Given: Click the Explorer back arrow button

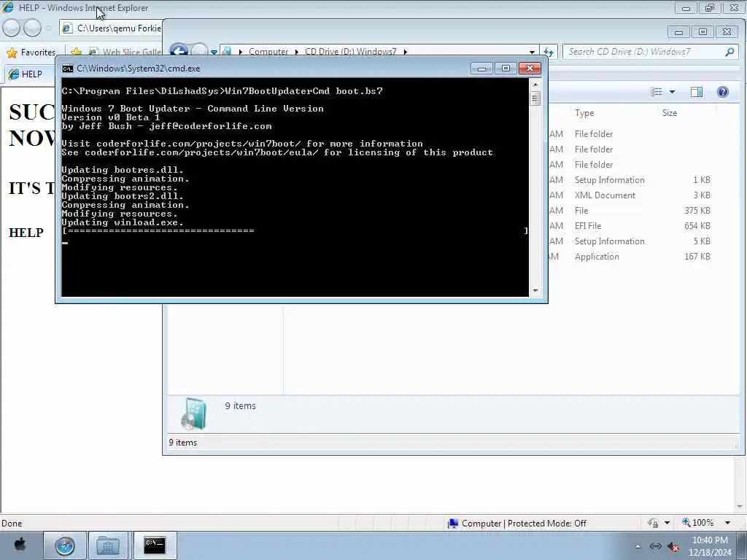Looking at the screenshot, I should point(179,51).
